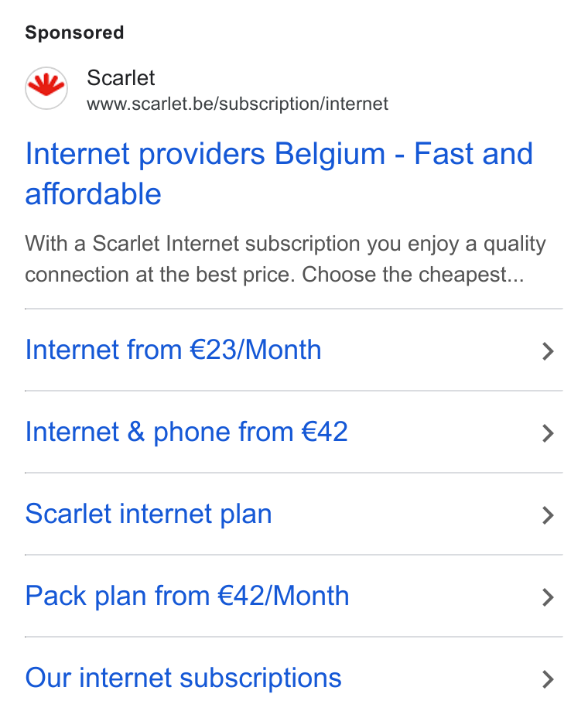Screen dimensions: 588x718
Task: Click arrow beside Scarlet internet plan
Action: pos(548,515)
